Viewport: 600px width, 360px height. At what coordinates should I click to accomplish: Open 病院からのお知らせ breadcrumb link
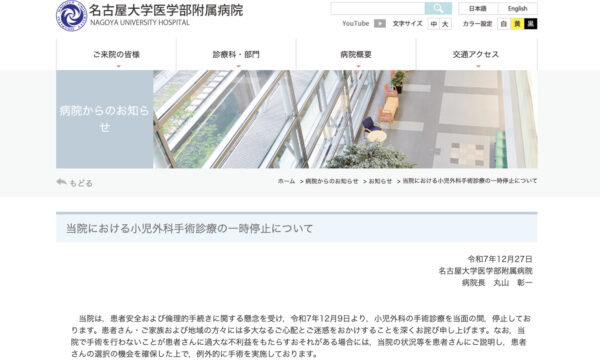click(x=332, y=181)
